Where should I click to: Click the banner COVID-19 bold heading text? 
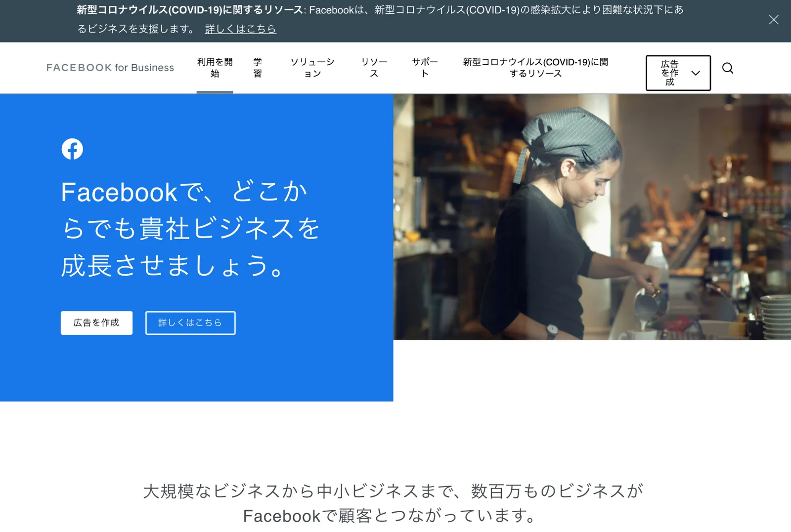click(190, 10)
